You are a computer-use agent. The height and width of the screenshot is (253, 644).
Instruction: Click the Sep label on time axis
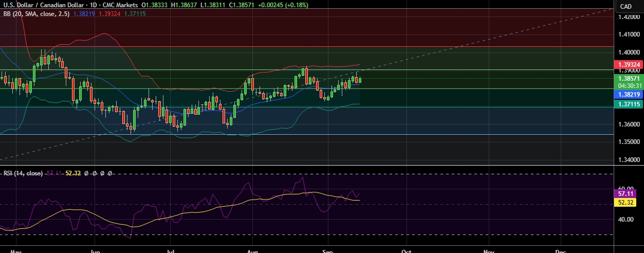click(327, 251)
